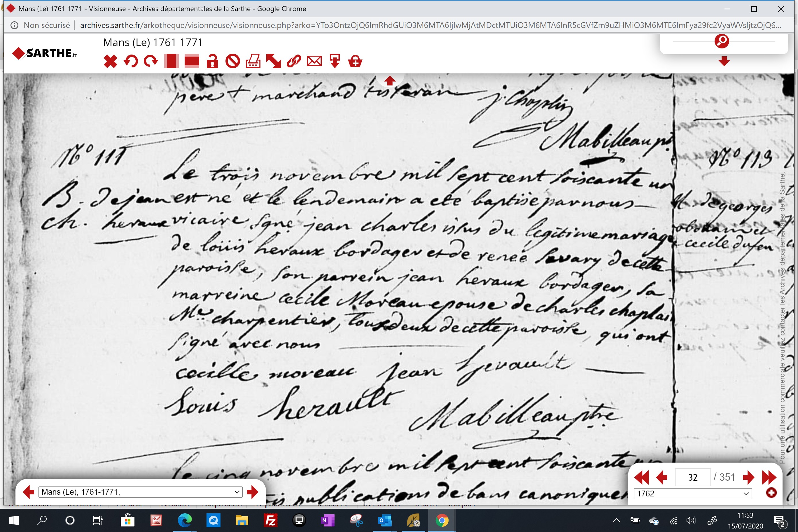This screenshot has height=532, width=798.
Task: Fit image to page height icon
Action: [171, 62]
